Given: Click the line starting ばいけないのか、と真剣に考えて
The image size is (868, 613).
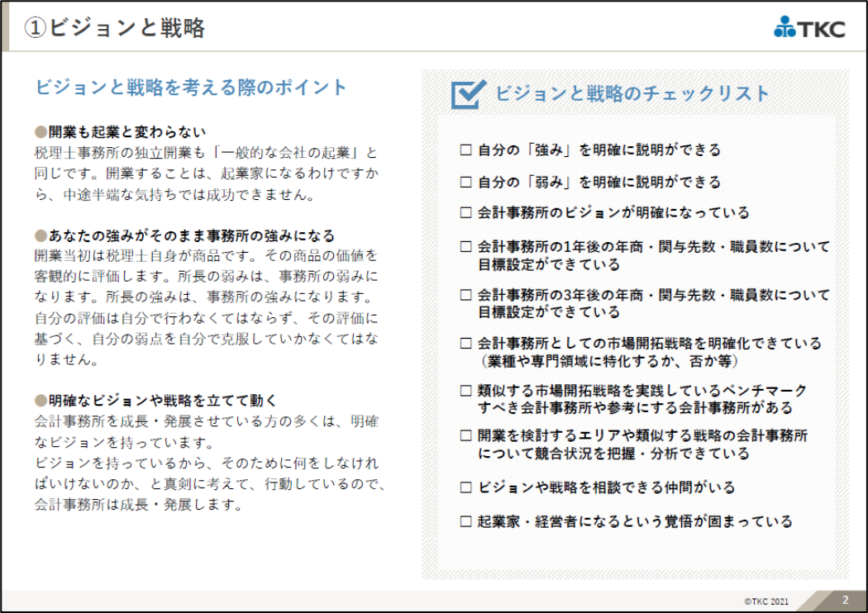Looking at the screenshot, I should click(x=210, y=484).
